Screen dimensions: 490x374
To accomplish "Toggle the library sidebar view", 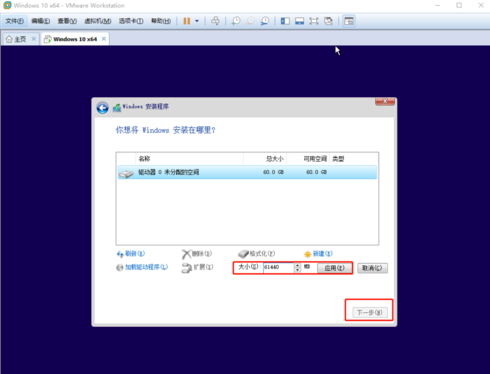I will (285, 21).
